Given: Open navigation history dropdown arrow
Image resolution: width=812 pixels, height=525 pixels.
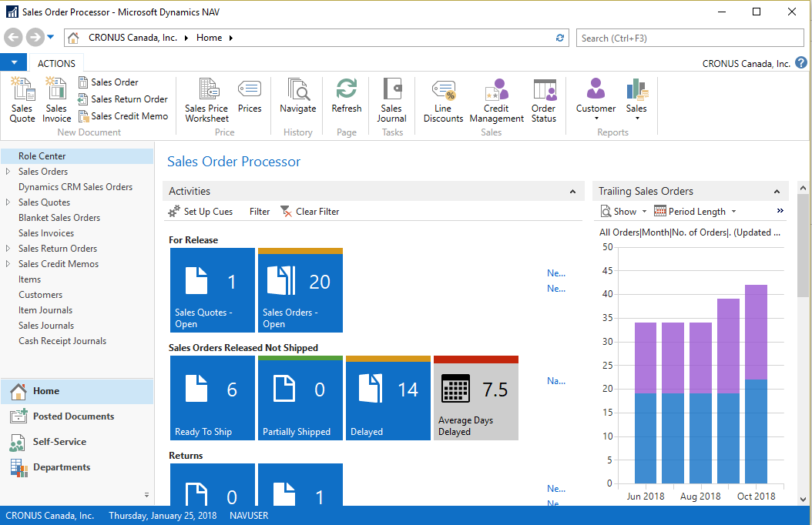Looking at the screenshot, I should pyautogui.click(x=50, y=37).
